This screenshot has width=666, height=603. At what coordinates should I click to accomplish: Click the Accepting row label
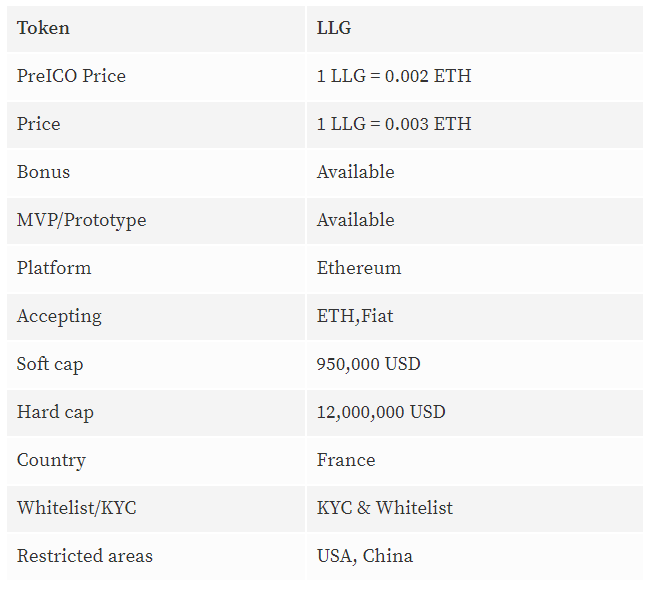(x=59, y=316)
